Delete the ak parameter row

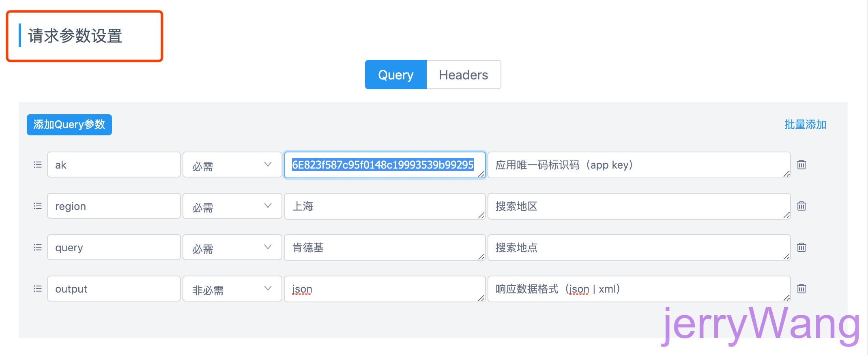801,165
